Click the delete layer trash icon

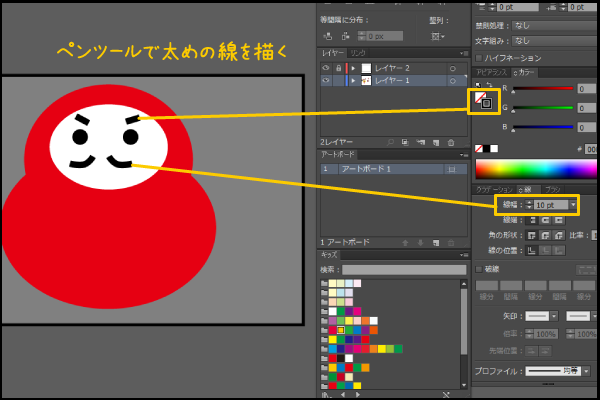(453, 143)
